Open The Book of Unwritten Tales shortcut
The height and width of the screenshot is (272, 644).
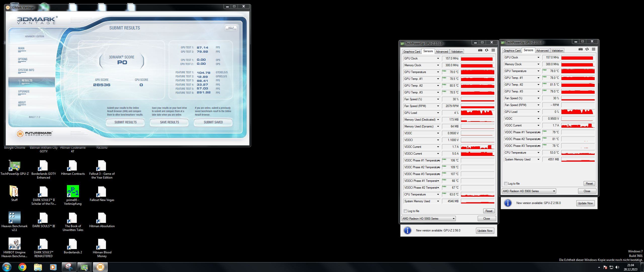(x=73, y=221)
